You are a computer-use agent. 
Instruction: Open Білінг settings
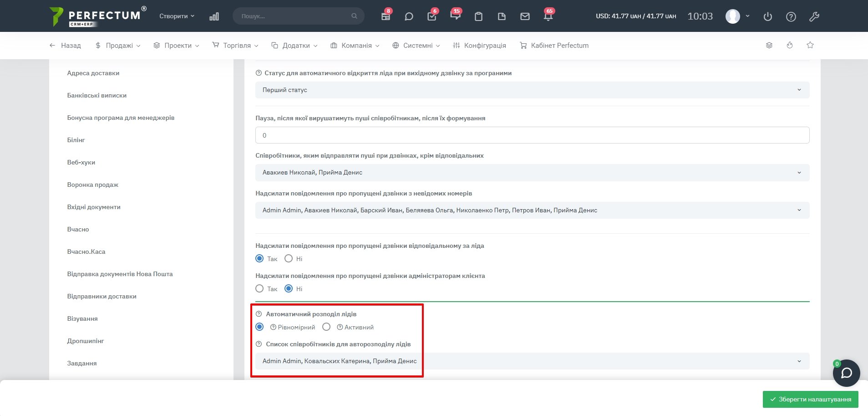click(x=76, y=140)
